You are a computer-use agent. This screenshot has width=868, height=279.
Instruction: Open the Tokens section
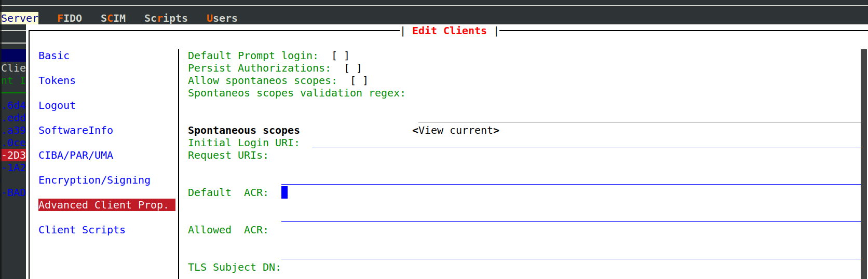click(57, 80)
